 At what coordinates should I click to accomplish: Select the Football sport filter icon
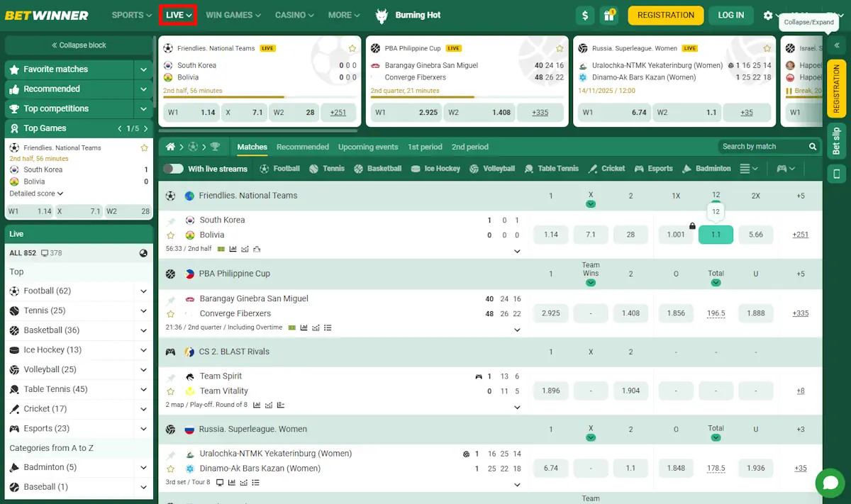coord(264,168)
